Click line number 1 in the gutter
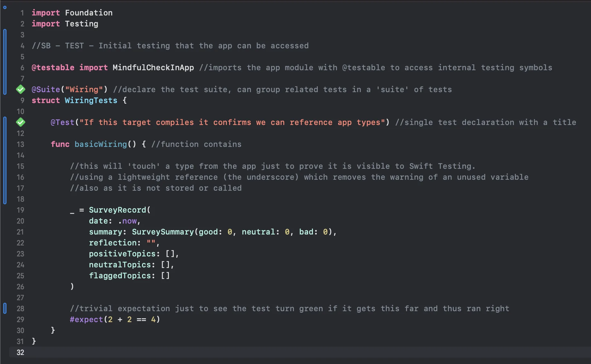Viewport: 591px width, 364px height. click(x=22, y=13)
